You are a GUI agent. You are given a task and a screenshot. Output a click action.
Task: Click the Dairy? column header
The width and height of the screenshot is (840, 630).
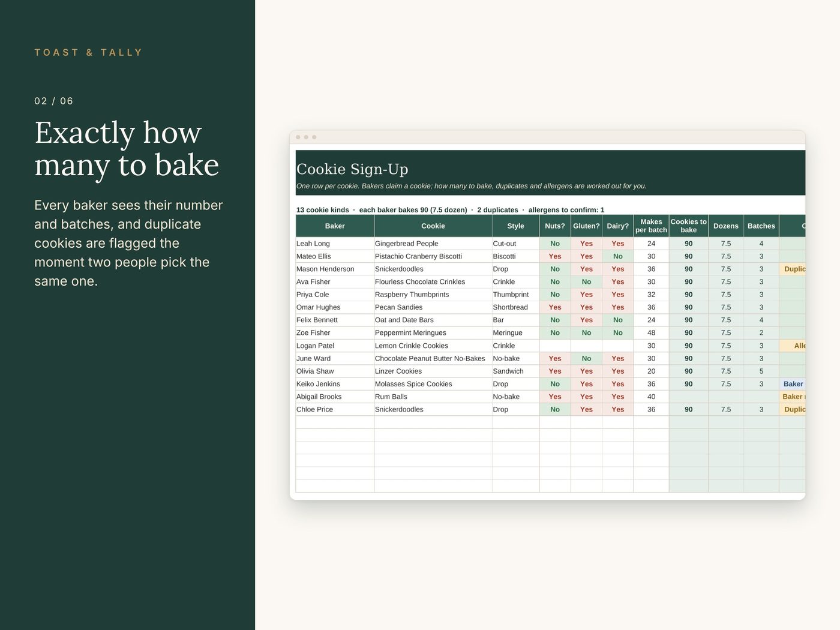618,226
